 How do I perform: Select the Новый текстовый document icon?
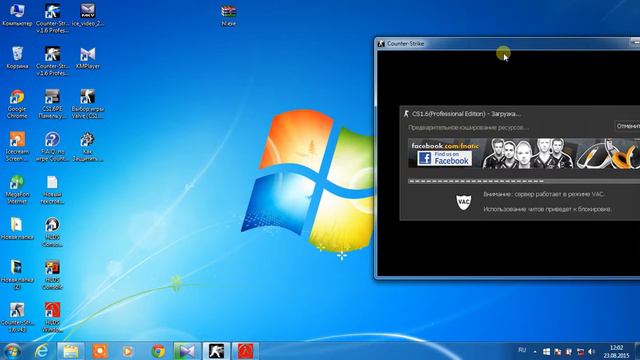tap(52, 189)
